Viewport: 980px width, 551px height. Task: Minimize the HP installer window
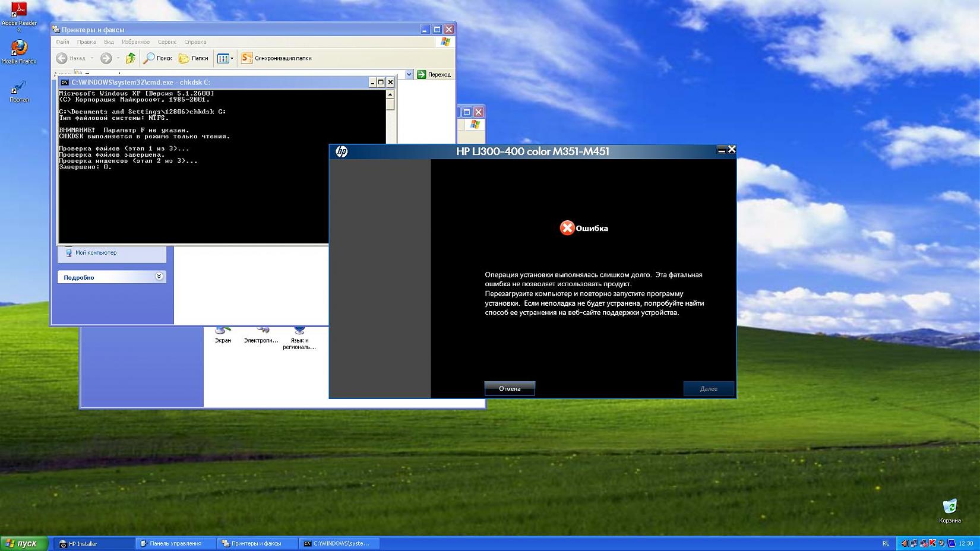point(722,150)
